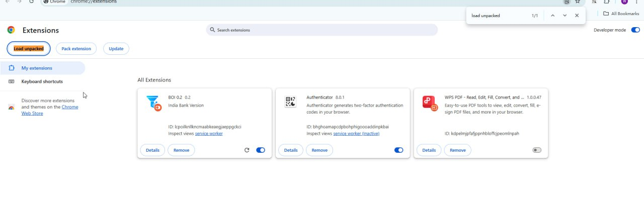Click the Update button

(116, 49)
